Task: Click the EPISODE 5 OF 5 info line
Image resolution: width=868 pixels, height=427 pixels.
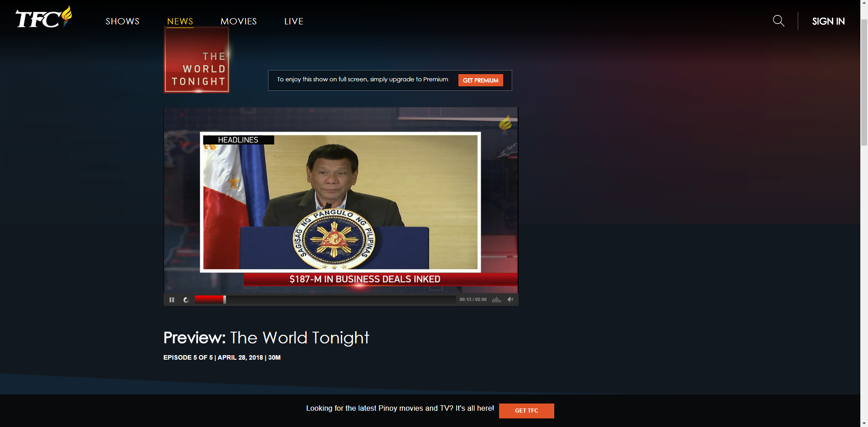Action: point(222,357)
